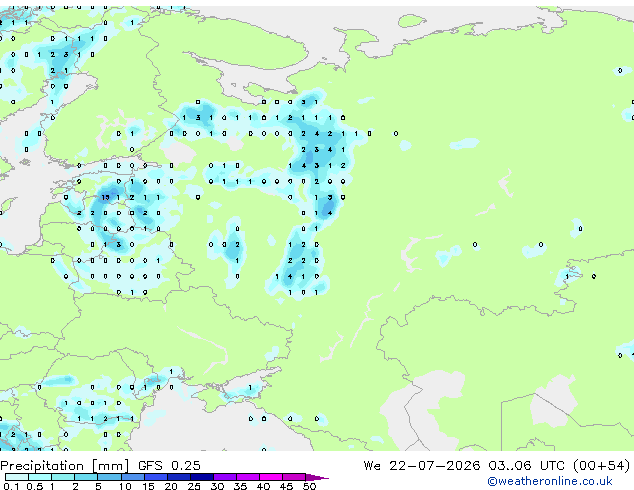This screenshot has height=490, width=634.
Task: Click the legend swatch between 1 and 2
Action: [63, 477]
